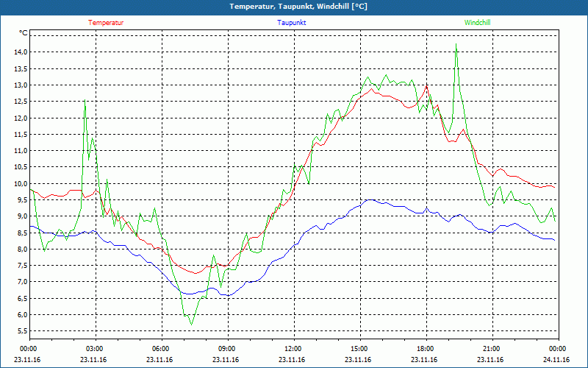Click the 03:00 time axis label
This screenshot has height=368, width=588.
94,349
